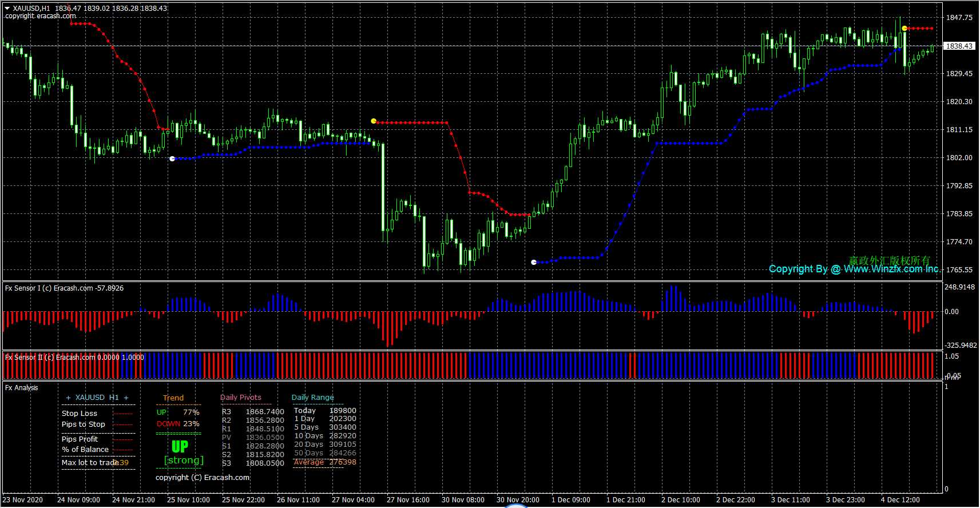
Task: Click the 20 Days range value 309105
Action: pos(343,444)
